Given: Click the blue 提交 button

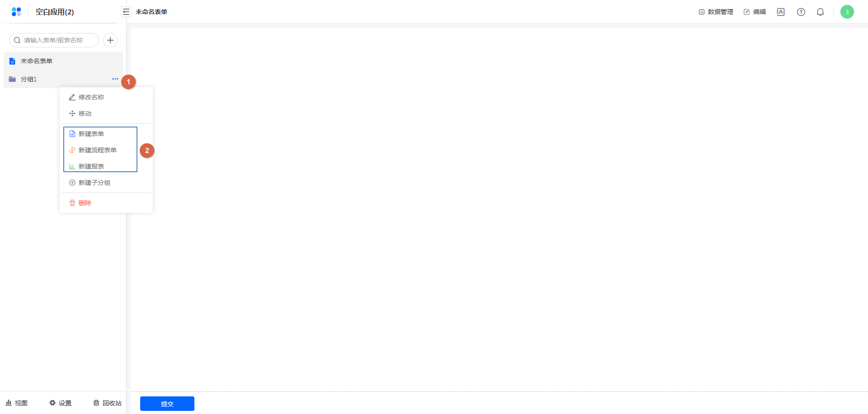Looking at the screenshot, I should 167,404.
